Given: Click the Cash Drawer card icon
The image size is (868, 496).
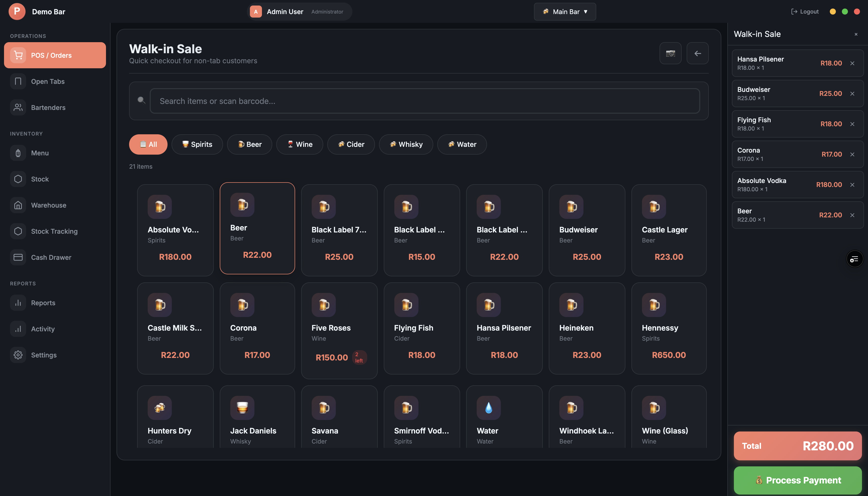Looking at the screenshot, I should (x=18, y=257).
